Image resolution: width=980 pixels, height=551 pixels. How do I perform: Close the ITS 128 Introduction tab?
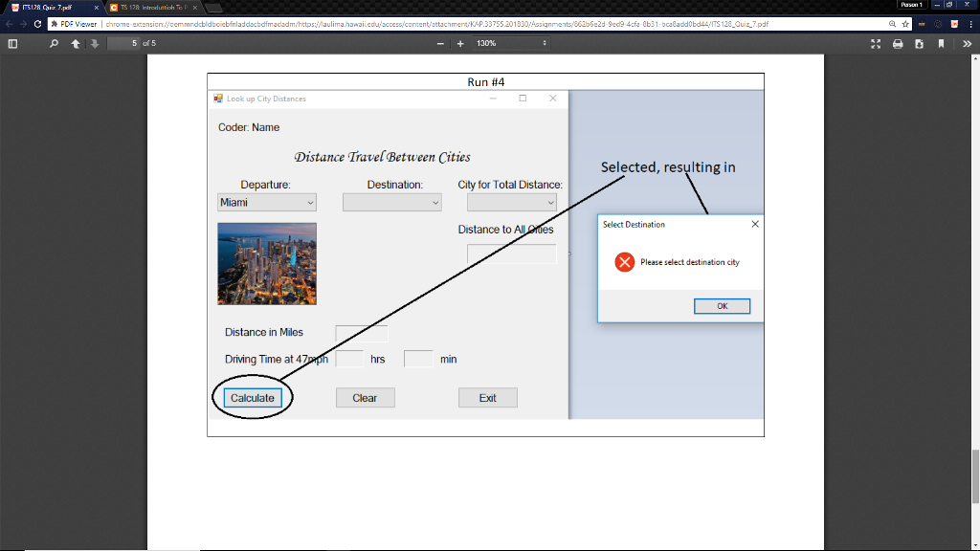[195, 8]
